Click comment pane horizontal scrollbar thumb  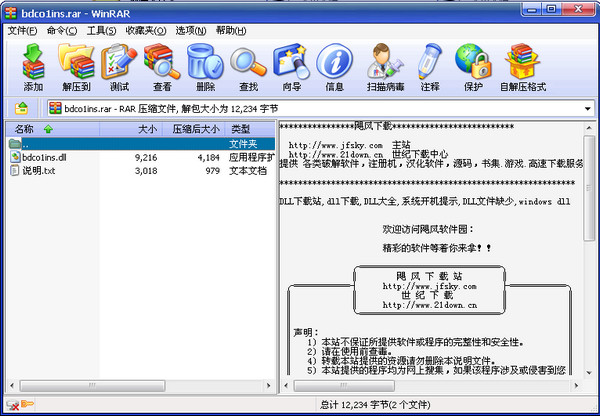344,385
